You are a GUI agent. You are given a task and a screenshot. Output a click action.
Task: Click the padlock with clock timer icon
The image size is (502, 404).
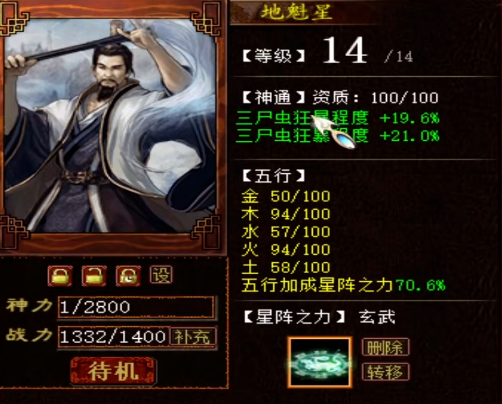point(128,276)
